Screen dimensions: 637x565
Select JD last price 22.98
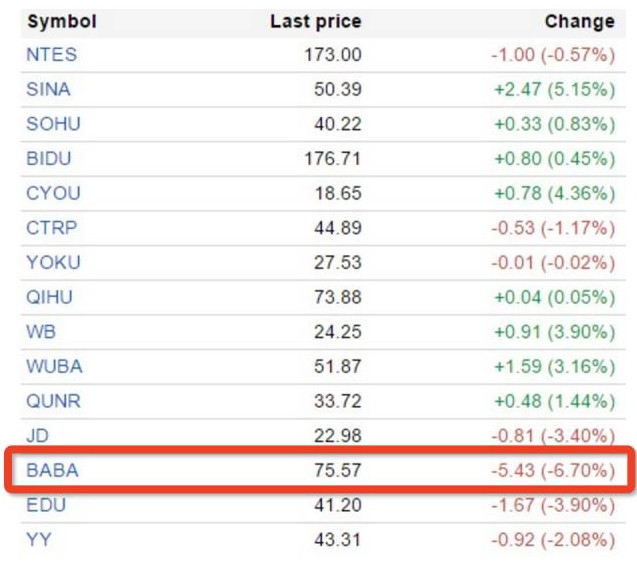coord(338,436)
